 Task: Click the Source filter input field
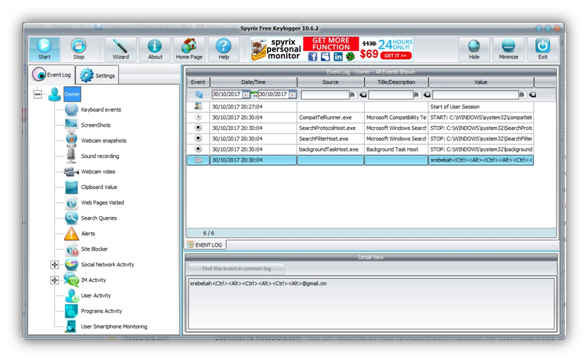click(x=325, y=95)
